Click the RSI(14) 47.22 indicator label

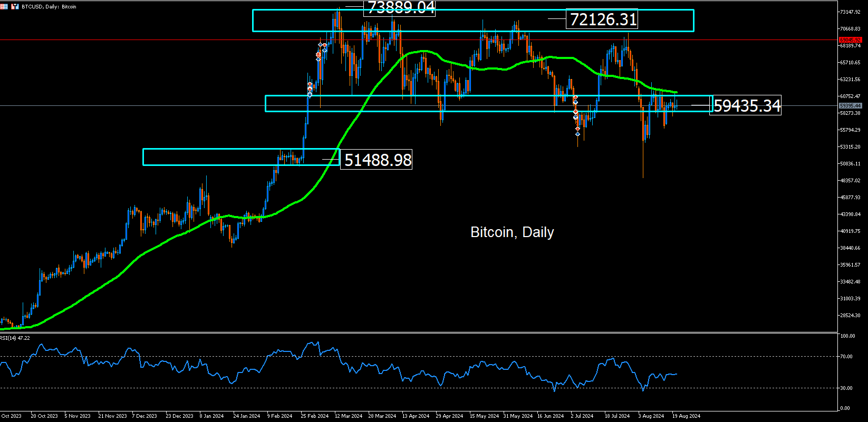15,338
